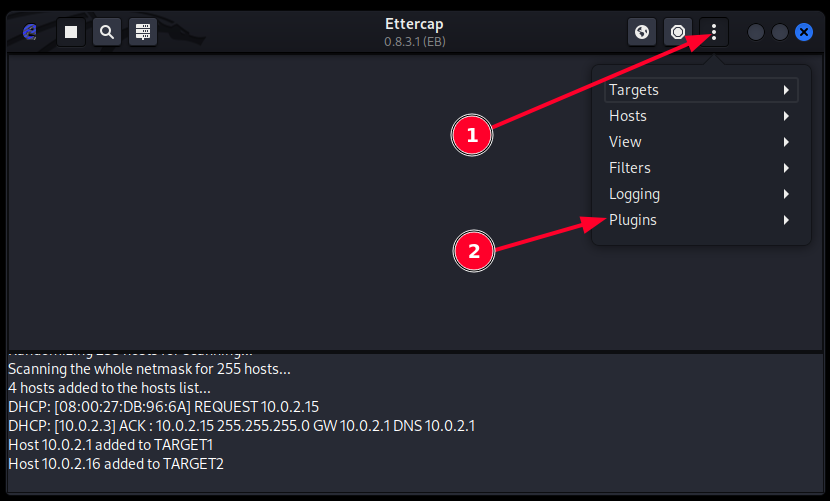Choose Filters from the menu

[x=630, y=168]
